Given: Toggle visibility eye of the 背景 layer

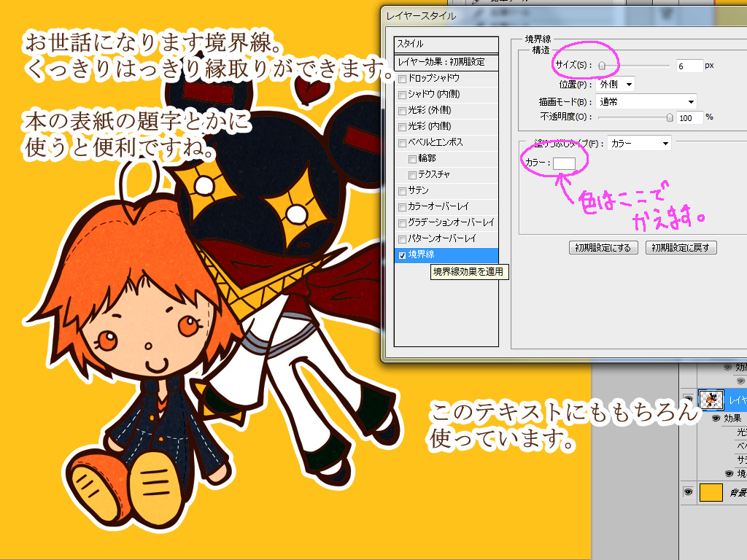Looking at the screenshot, I should pos(687,493).
